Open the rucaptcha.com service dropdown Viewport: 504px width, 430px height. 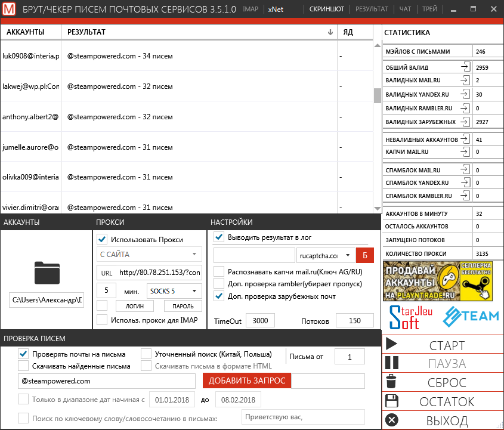pos(326,255)
